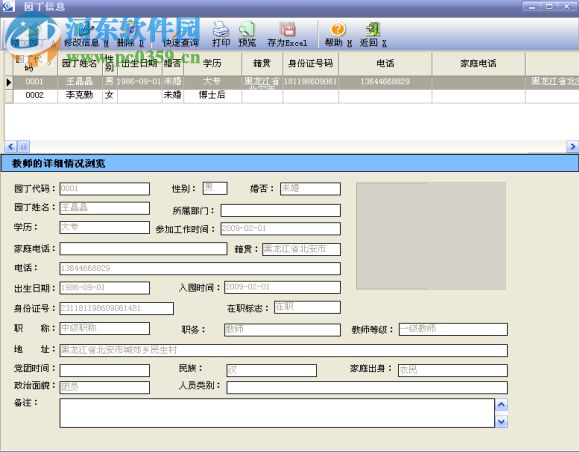Click the 所属部门 input field
The image size is (579, 452).
(281, 210)
